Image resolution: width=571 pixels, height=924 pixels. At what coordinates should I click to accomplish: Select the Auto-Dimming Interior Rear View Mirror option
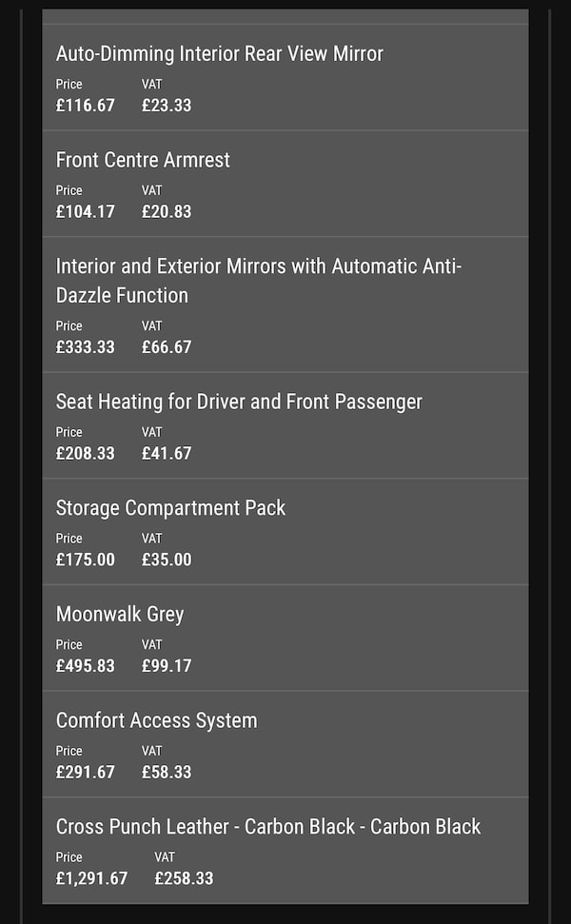(x=219, y=53)
